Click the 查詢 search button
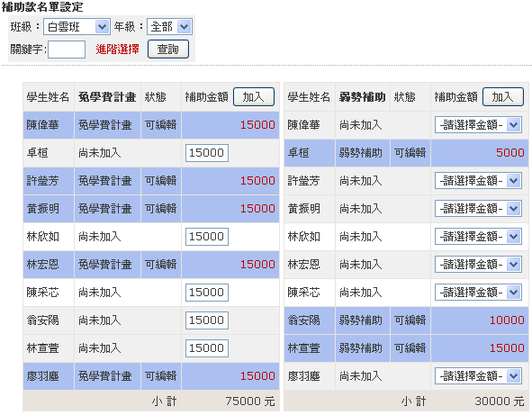The width and height of the screenshot is (532, 415). coord(168,50)
